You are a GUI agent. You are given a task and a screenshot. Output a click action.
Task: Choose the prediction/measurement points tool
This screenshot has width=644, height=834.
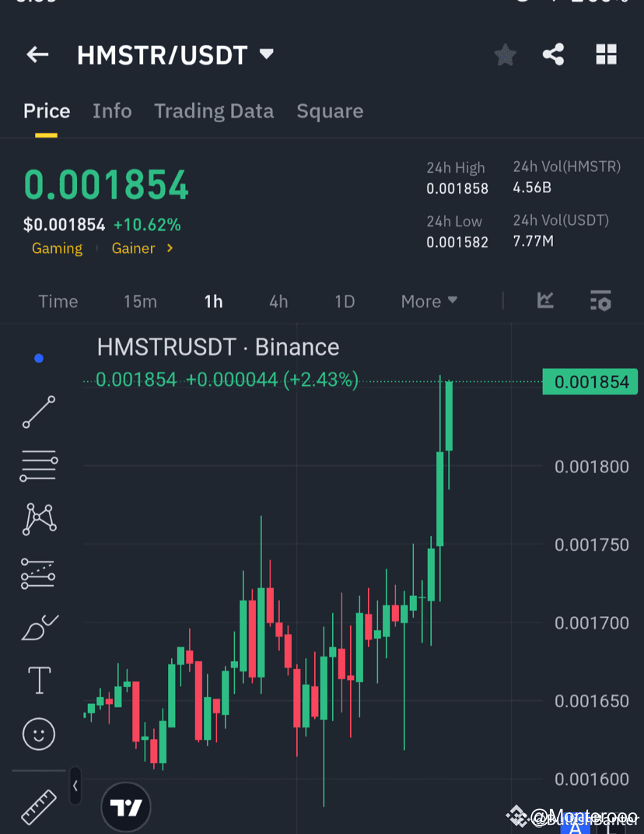(38, 573)
